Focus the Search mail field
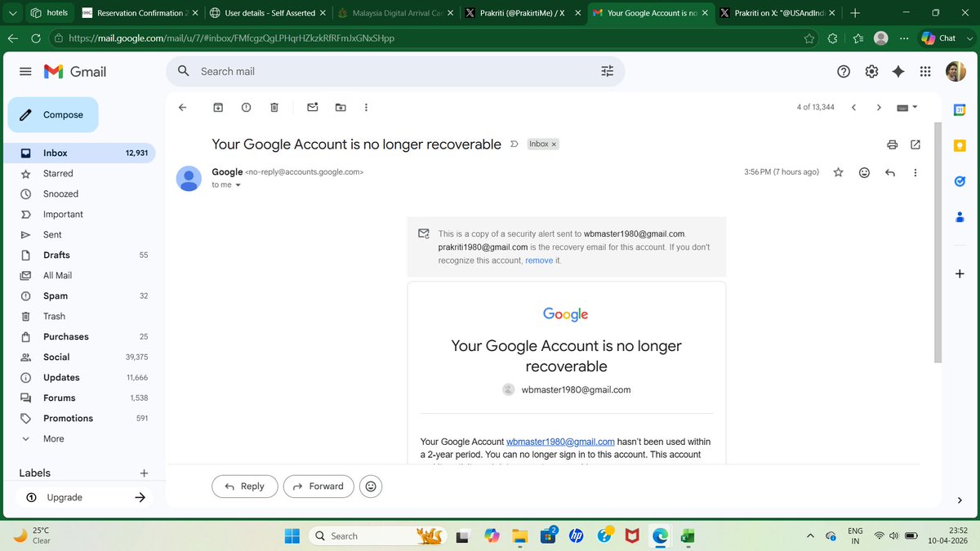Image resolution: width=980 pixels, height=551 pixels. [x=396, y=71]
